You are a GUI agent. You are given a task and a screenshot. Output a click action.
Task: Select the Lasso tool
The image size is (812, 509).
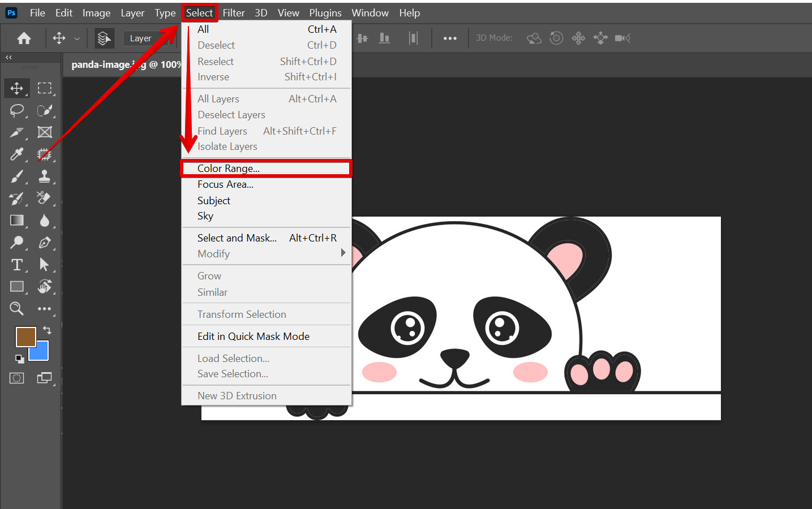pyautogui.click(x=17, y=110)
